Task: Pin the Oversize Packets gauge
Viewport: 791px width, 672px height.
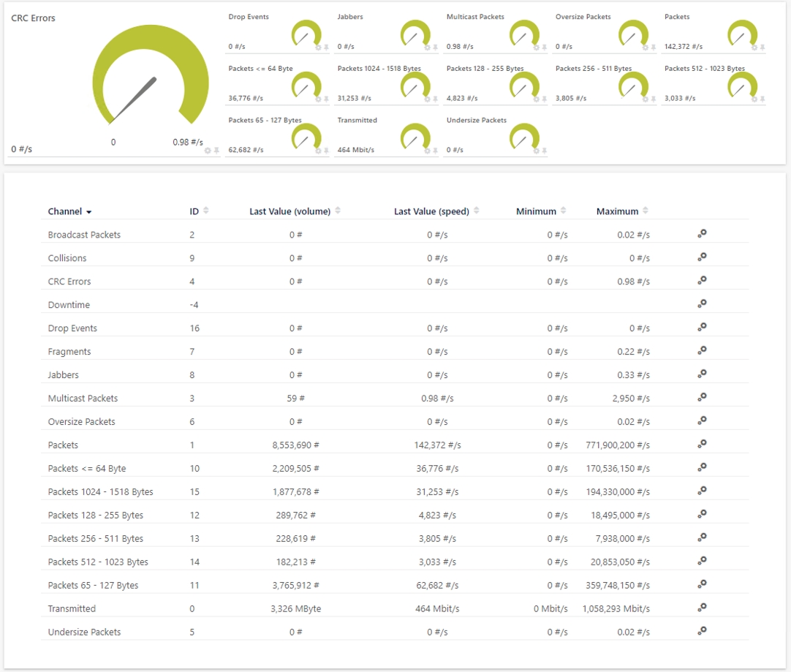Action: coord(653,48)
